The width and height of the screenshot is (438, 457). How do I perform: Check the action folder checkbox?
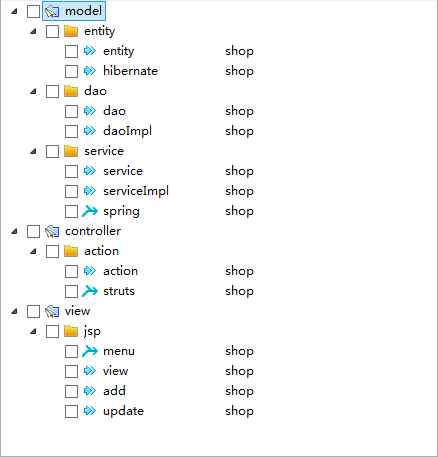52,251
